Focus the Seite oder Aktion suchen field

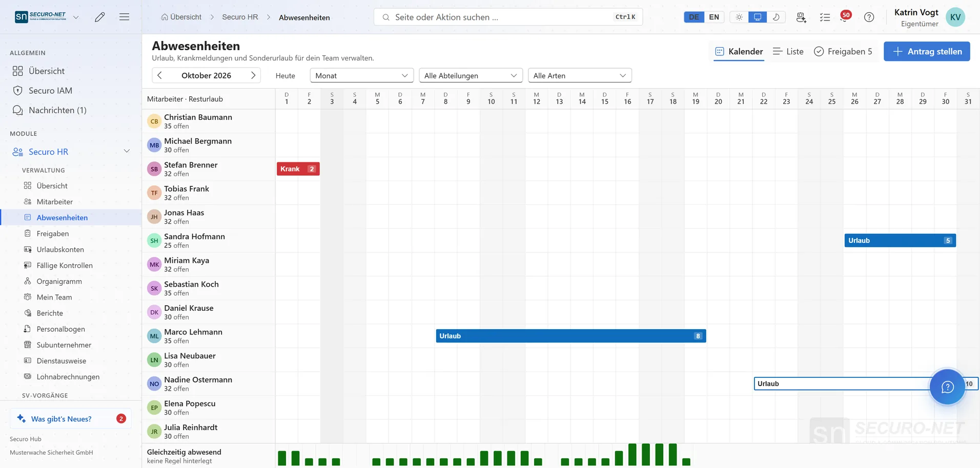click(x=508, y=17)
